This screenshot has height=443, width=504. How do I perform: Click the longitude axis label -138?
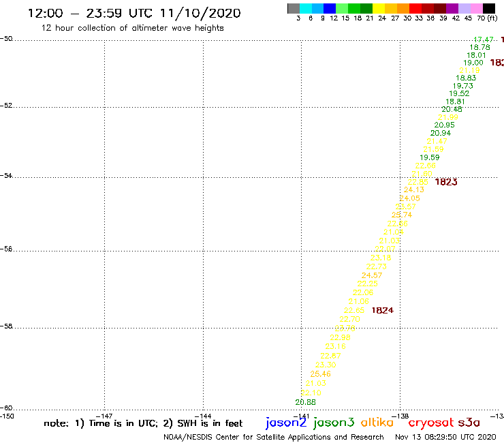coord(400,416)
